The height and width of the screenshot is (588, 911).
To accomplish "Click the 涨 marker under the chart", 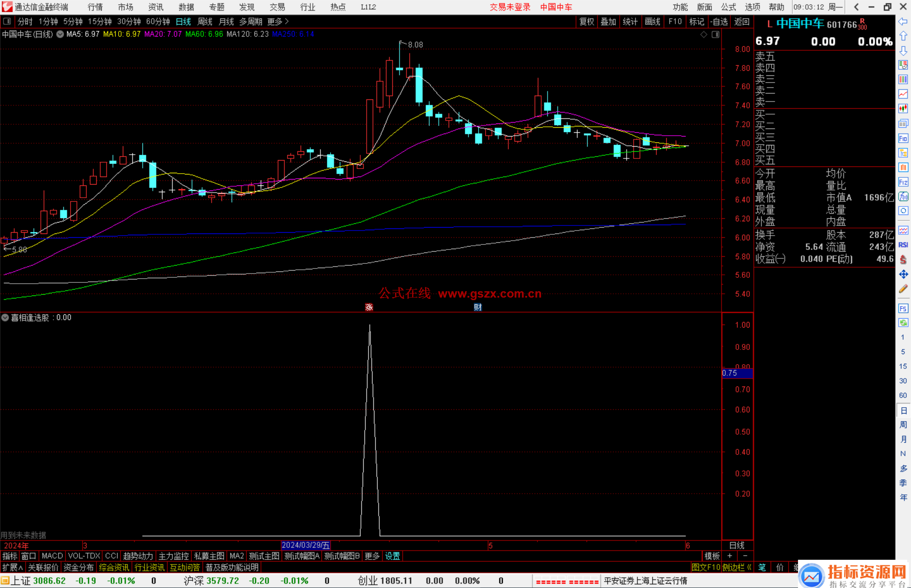I will (369, 307).
